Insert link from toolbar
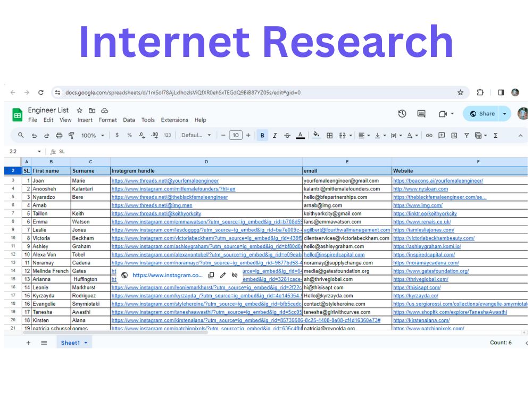Image resolution: width=532 pixels, height=399 pixels. [x=429, y=135]
